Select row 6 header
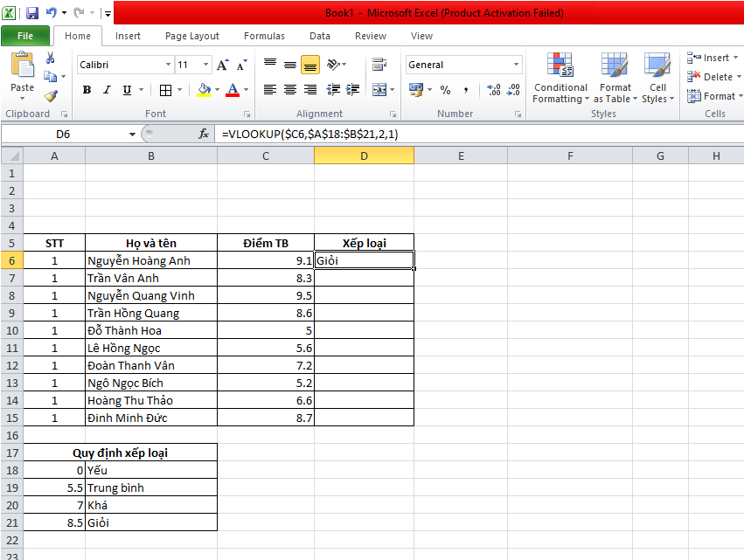 click(x=12, y=261)
